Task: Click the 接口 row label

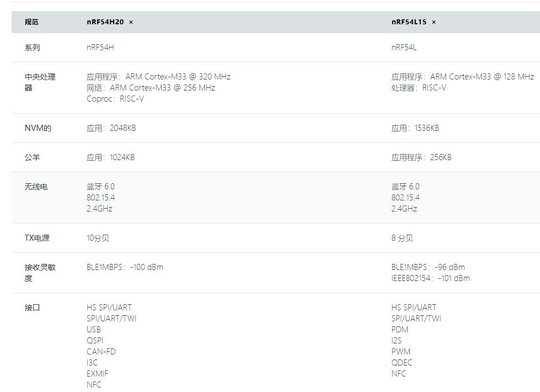Action: pyautogui.click(x=32, y=308)
